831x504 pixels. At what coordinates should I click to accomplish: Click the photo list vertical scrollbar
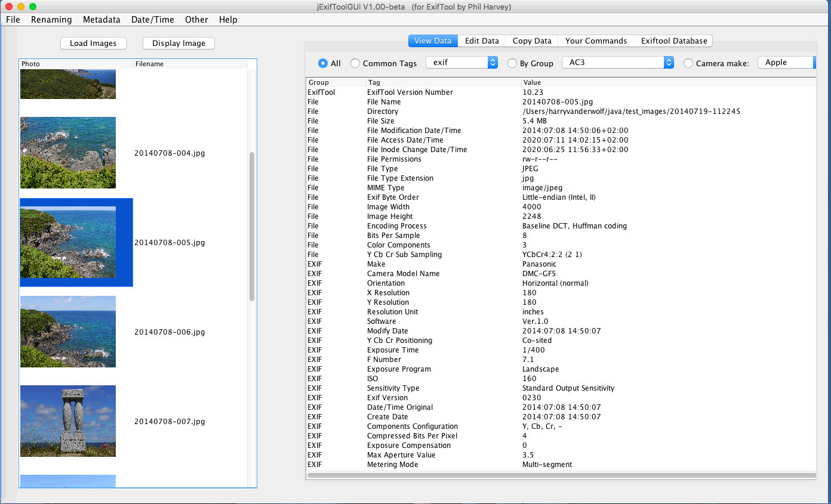252,227
